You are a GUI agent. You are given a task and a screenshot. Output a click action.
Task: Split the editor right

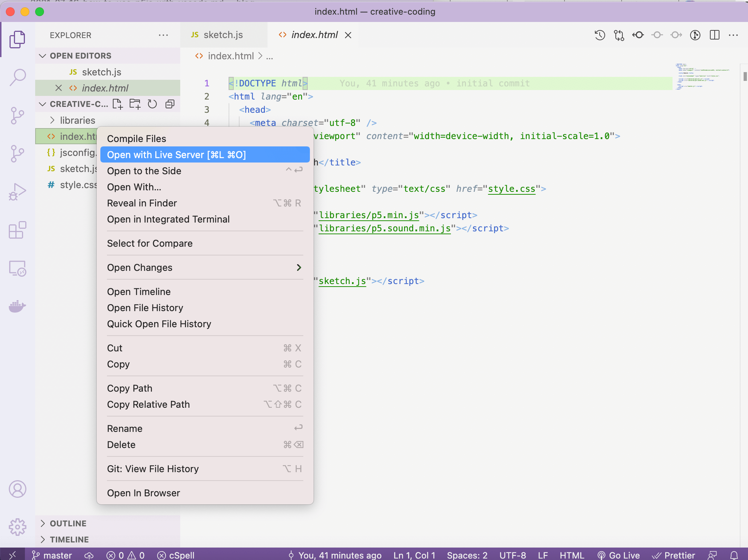pyautogui.click(x=714, y=35)
